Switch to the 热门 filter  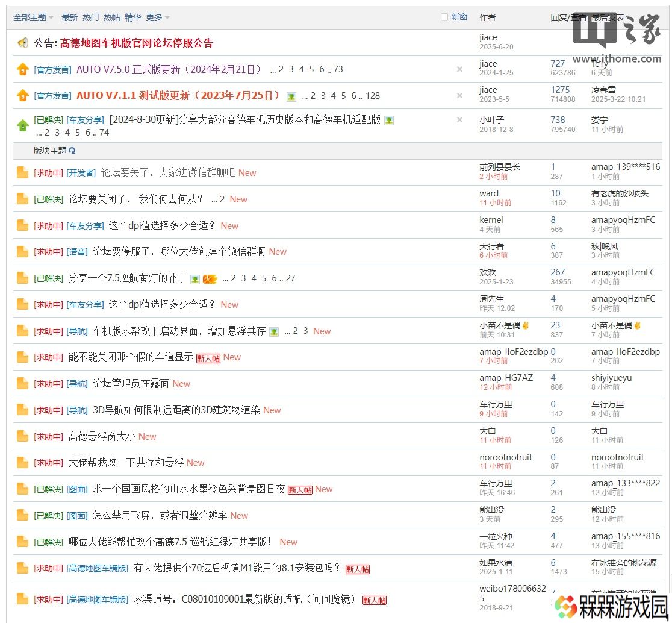[90, 17]
